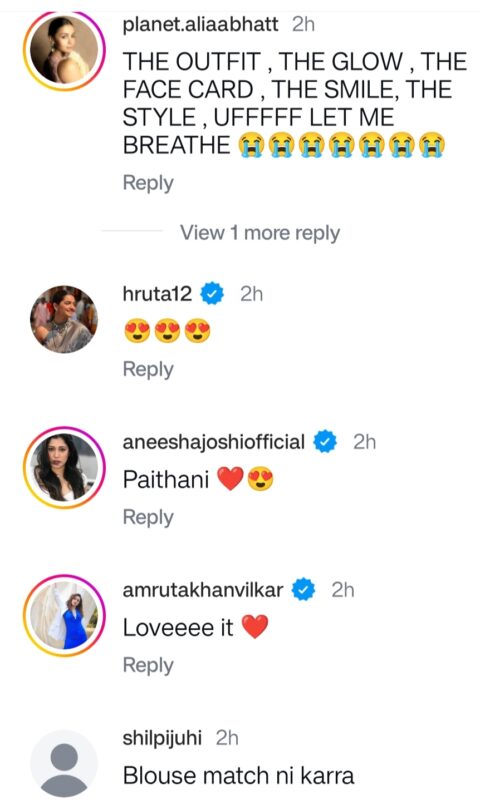The height and width of the screenshot is (800, 480).
Task: Select Blouse match ni karra comment text
Action: click(x=238, y=776)
